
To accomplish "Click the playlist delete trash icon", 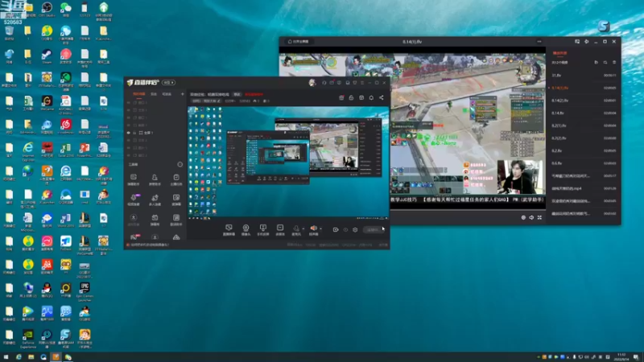I will point(614,63).
